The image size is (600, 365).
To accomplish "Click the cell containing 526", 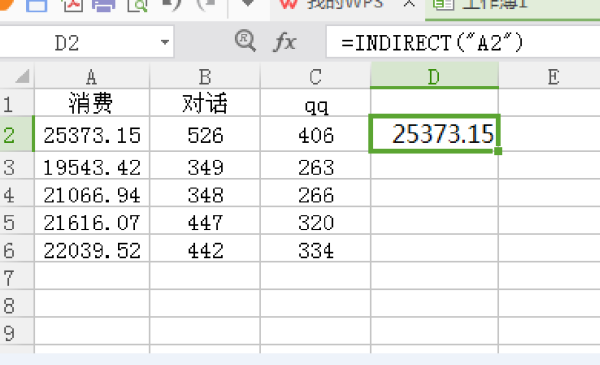I will click(x=205, y=135).
